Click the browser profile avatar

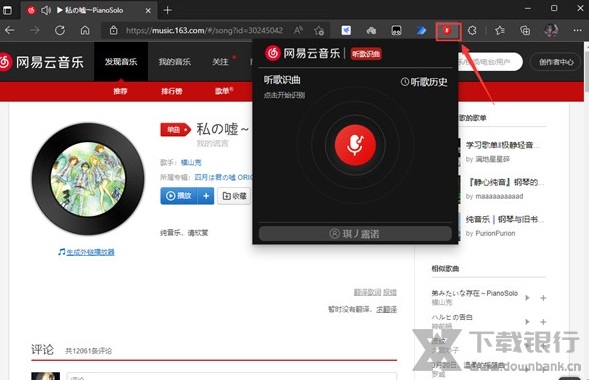point(551,30)
